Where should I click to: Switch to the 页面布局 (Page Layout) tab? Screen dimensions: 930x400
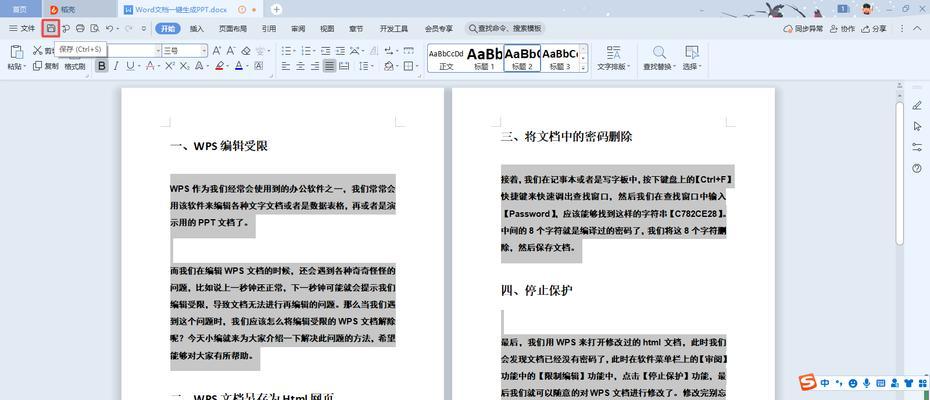(x=232, y=28)
